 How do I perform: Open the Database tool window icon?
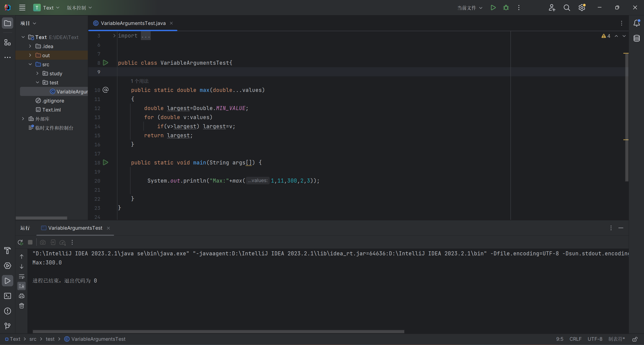(637, 39)
